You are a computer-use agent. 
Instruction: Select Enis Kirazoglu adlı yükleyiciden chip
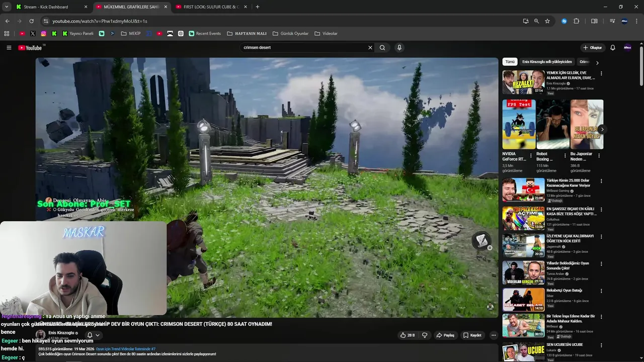[x=547, y=62]
